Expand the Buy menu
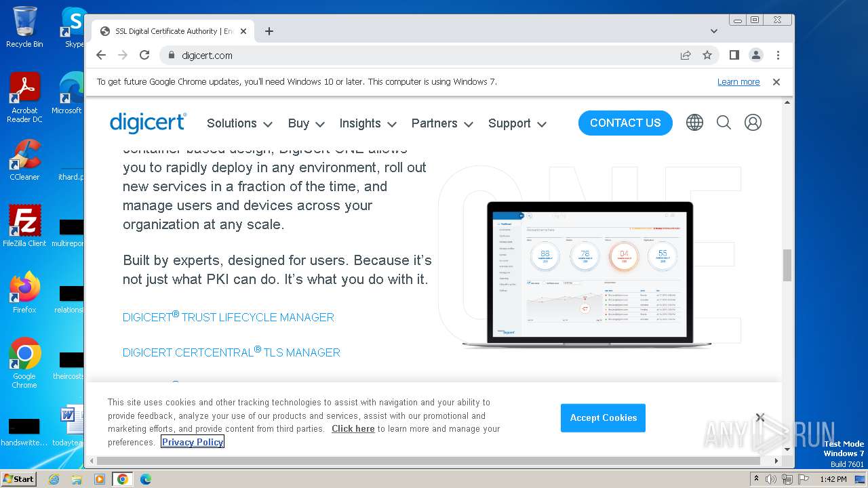 click(x=307, y=123)
